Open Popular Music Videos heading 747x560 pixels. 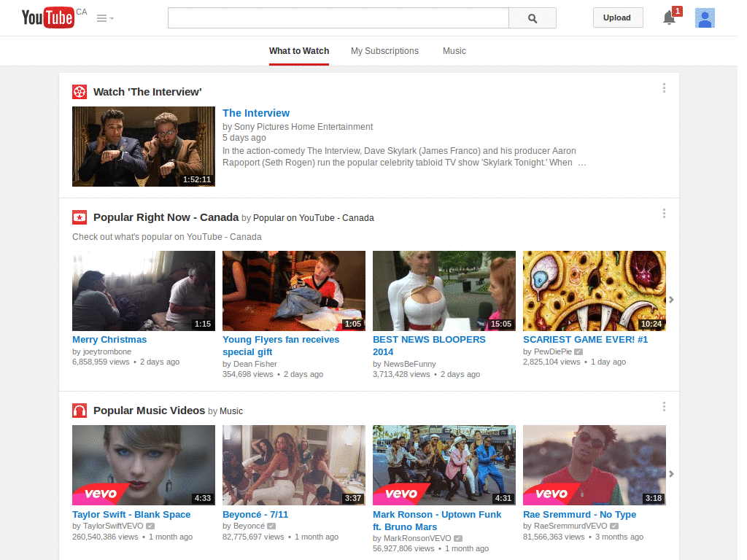pyautogui.click(x=149, y=411)
